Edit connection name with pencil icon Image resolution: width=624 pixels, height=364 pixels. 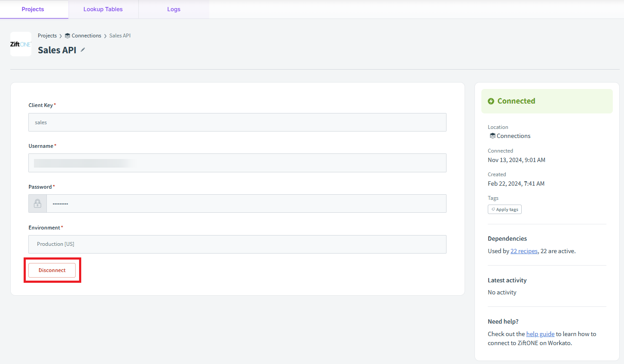pos(83,50)
